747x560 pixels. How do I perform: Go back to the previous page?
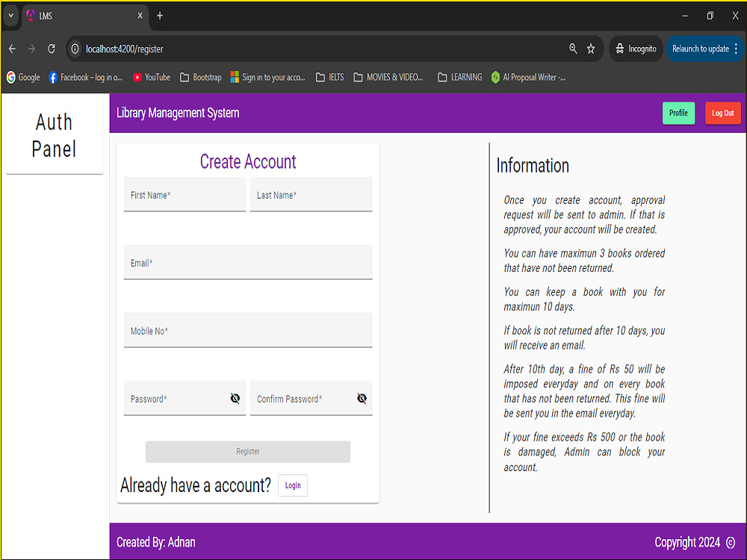pyautogui.click(x=13, y=49)
